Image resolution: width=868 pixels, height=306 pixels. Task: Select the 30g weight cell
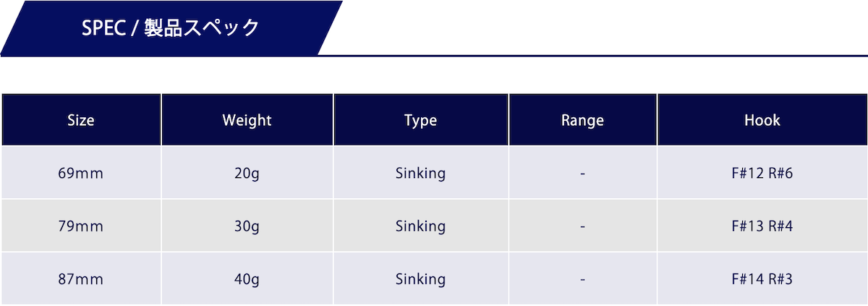[247, 226]
